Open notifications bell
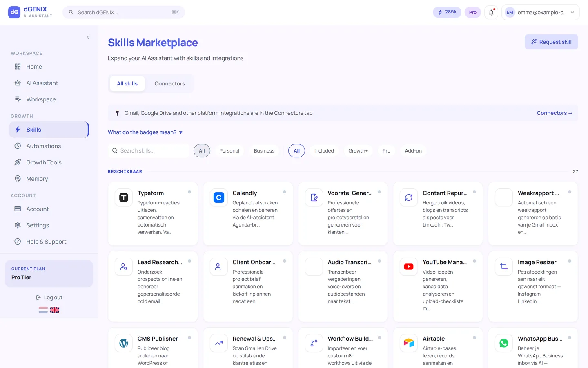Viewport: 588px width, 368px height. tap(491, 12)
